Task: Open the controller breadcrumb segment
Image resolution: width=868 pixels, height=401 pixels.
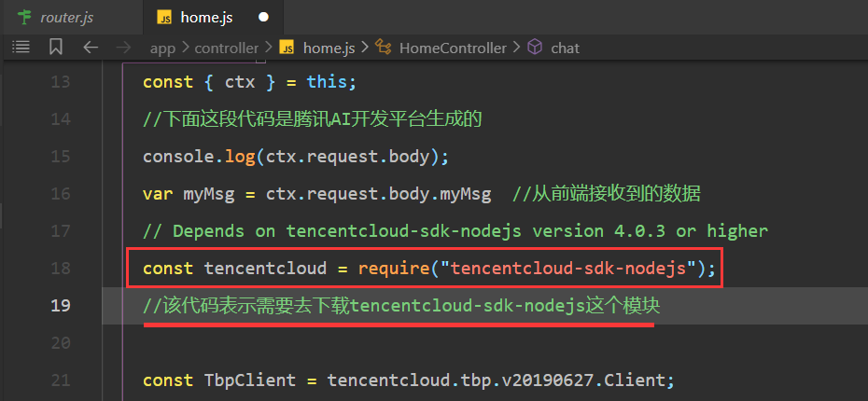Action: 227,48
